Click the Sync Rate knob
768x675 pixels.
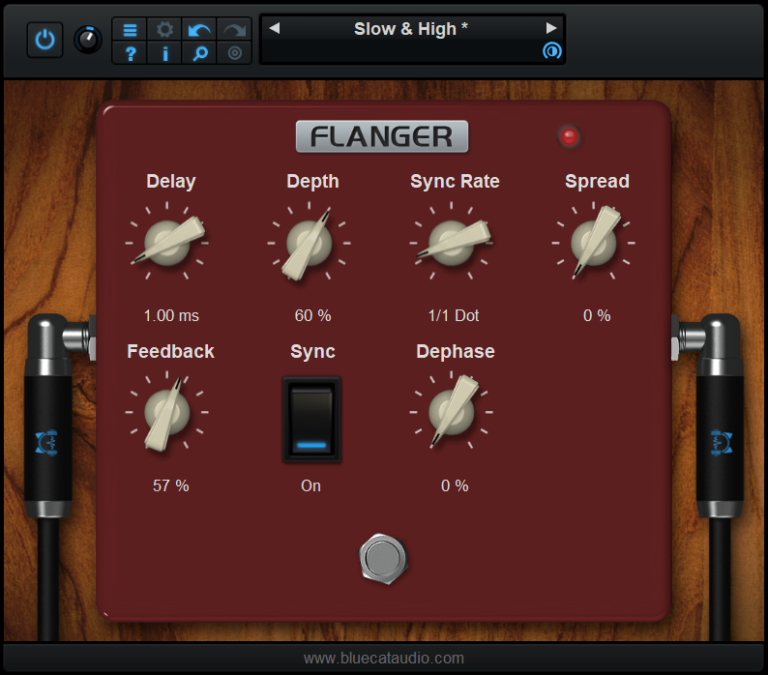451,242
